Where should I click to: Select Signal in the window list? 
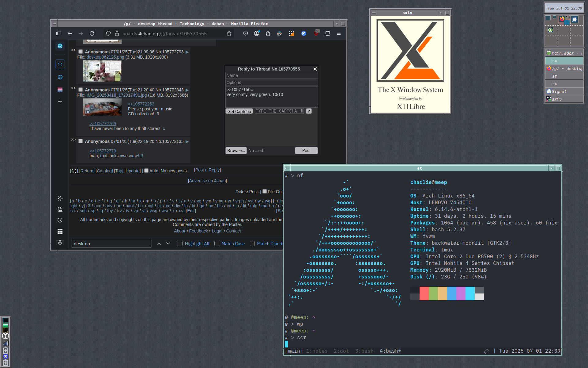tap(564, 91)
